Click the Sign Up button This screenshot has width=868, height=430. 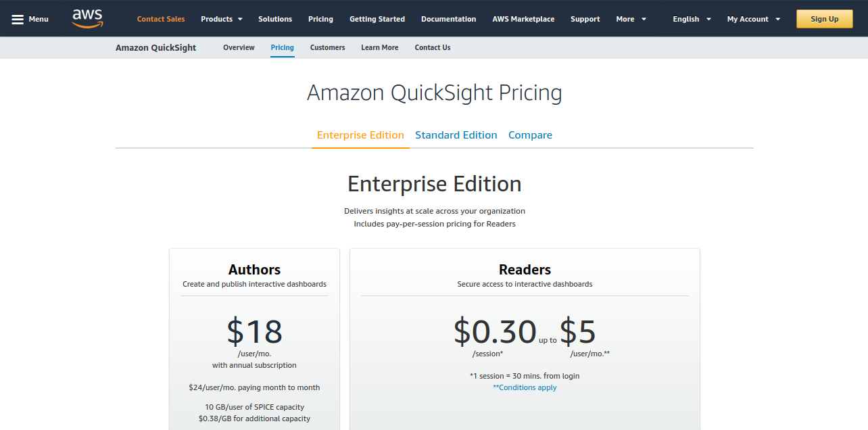click(x=824, y=19)
